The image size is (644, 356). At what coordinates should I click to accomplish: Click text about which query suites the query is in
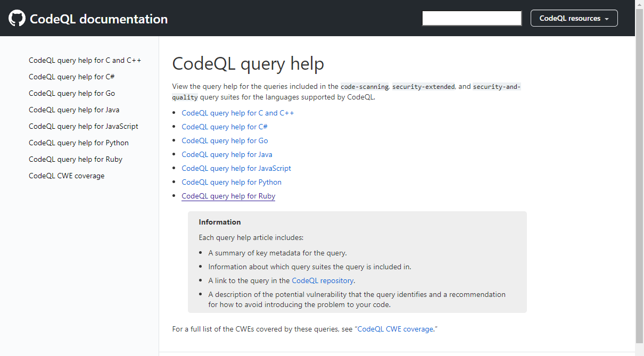click(310, 267)
